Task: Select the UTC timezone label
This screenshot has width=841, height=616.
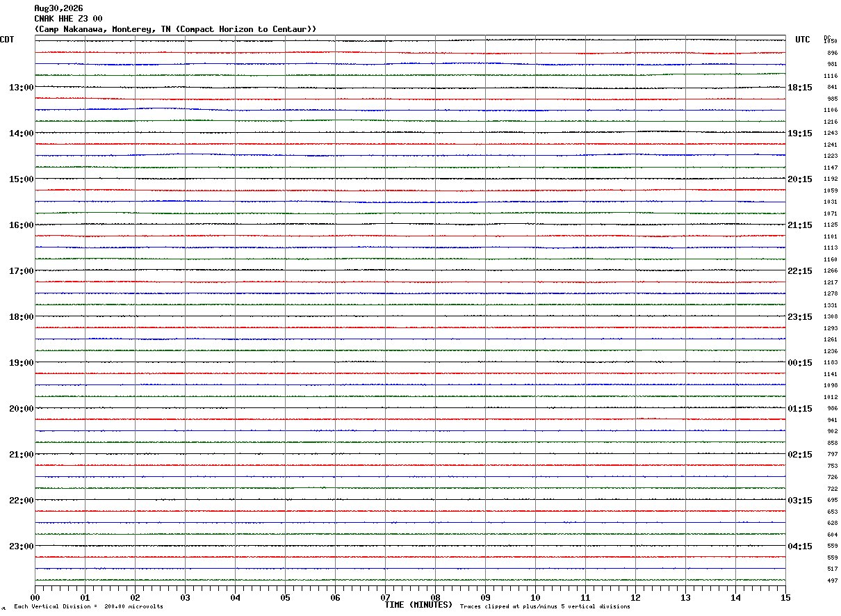Action: 803,40
